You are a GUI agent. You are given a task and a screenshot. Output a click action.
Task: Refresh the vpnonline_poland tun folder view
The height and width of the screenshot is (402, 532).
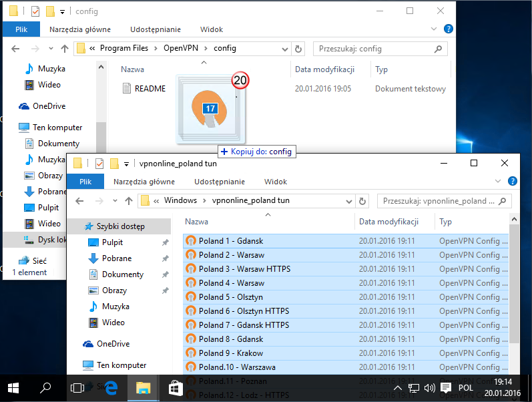(x=362, y=201)
